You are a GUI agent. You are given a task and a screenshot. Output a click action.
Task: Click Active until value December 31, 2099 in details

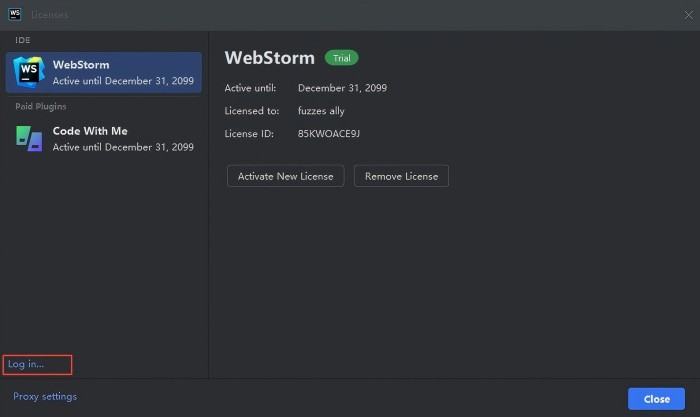342,88
